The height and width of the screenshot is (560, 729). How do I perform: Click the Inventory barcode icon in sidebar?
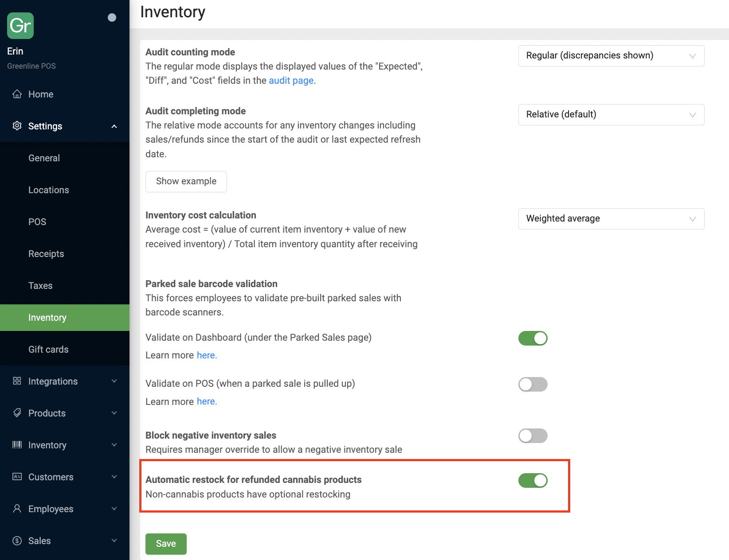[17, 445]
